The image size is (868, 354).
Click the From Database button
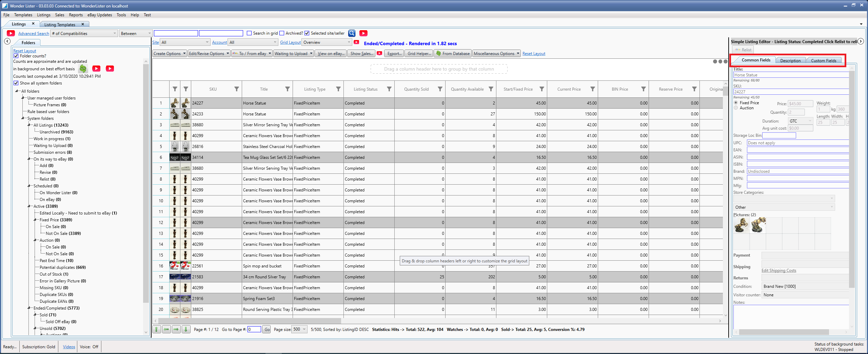point(453,53)
